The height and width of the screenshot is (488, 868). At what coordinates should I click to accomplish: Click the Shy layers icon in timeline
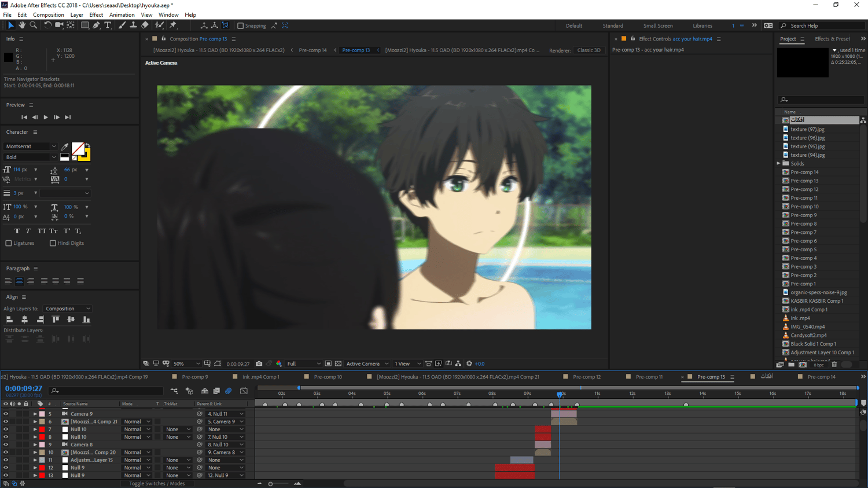(204, 391)
